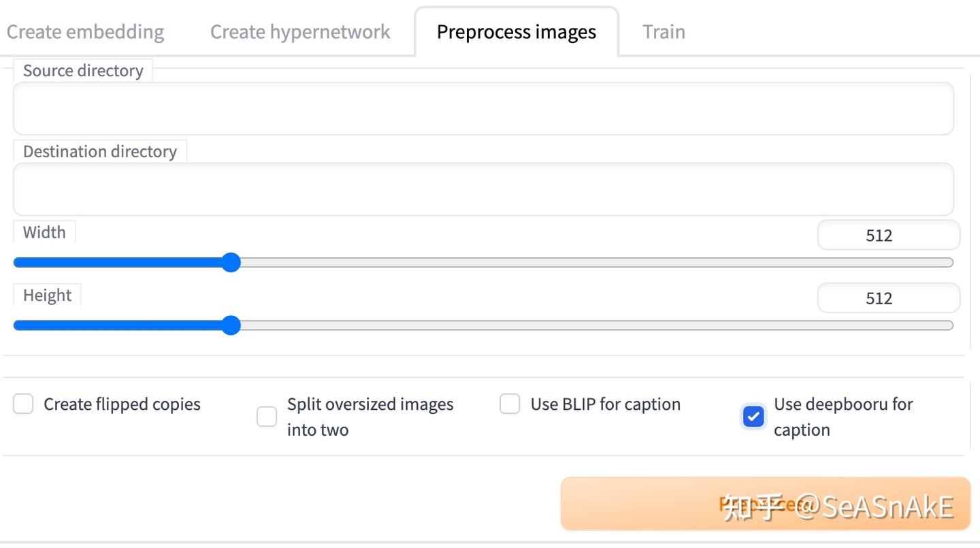Click the Source directory text field

483,109
